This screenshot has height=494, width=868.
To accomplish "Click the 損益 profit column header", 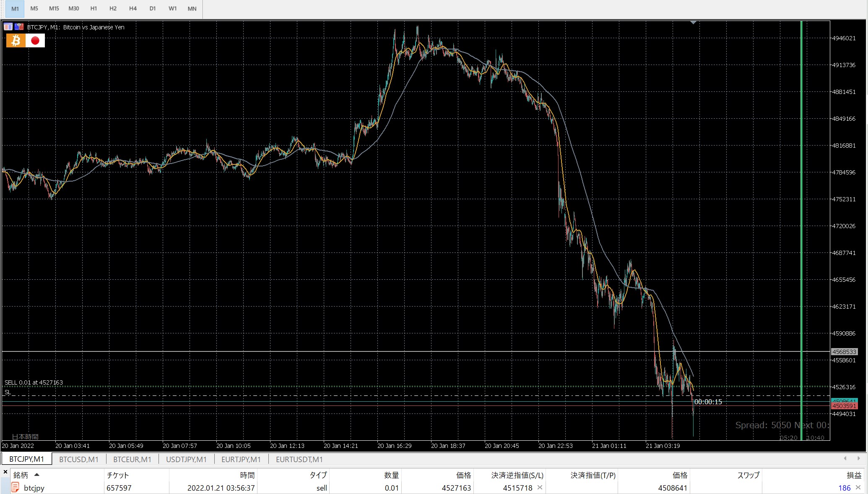I will [x=854, y=475].
